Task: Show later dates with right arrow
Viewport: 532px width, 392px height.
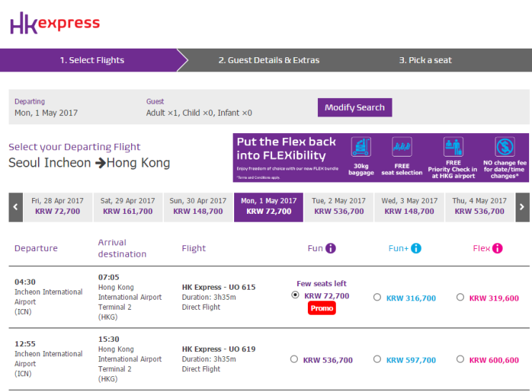Action: click(522, 207)
